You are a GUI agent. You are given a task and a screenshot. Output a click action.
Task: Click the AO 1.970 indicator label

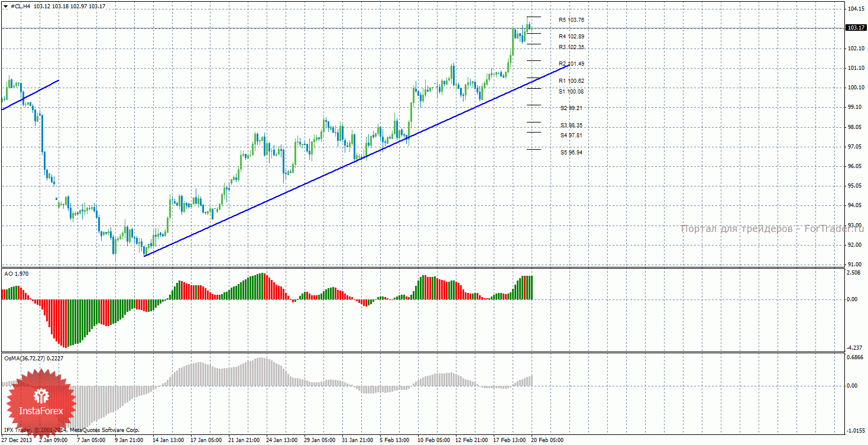(16, 274)
